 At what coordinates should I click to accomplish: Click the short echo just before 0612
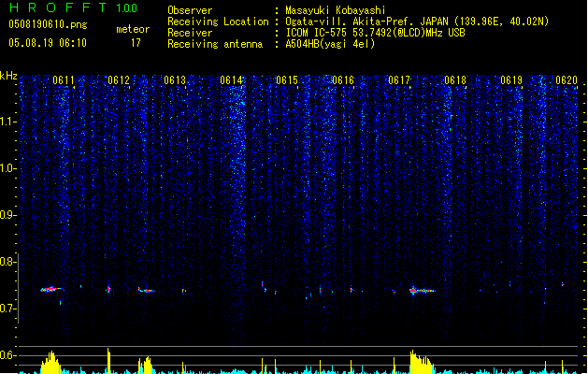click(108, 289)
